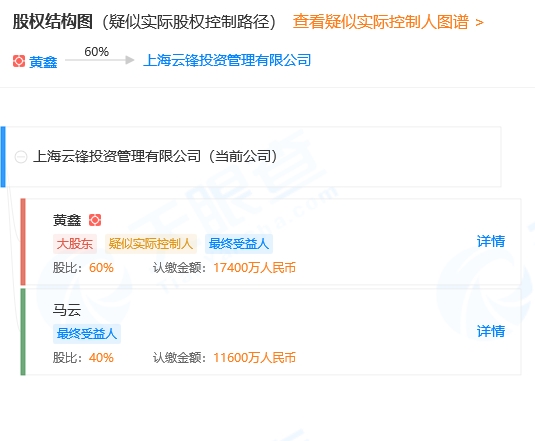
Task: Click the red icon beside 黄鑫 in control path
Action: coord(19,61)
